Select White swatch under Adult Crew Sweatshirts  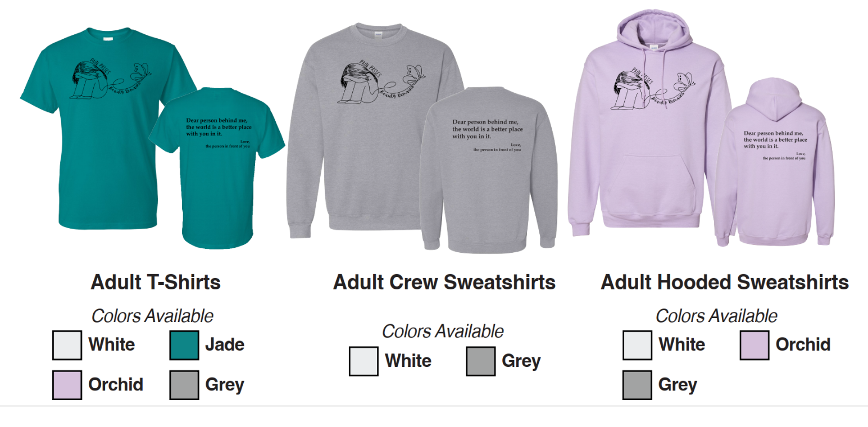coord(363,361)
